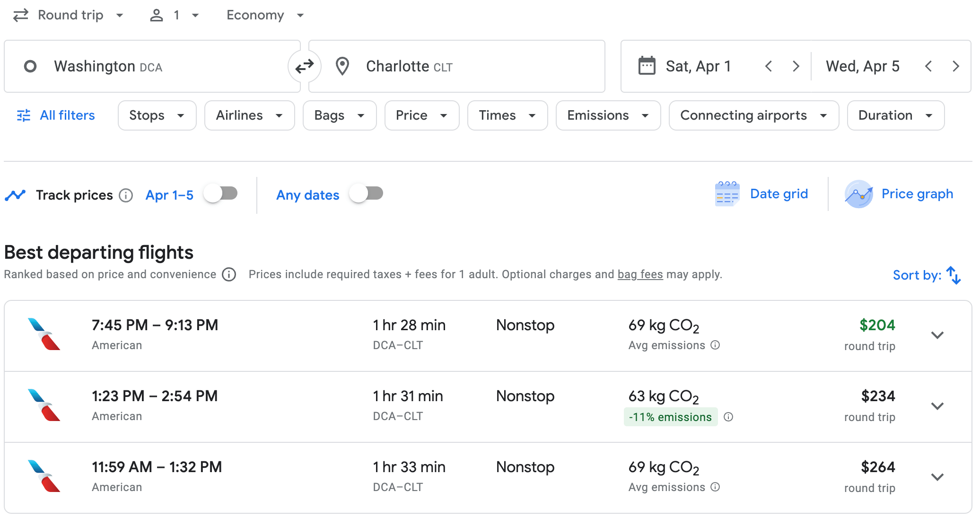Open the Sat, Apr 1 departure date picker
Viewport: 980px width, 527px height.
pos(698,66)
